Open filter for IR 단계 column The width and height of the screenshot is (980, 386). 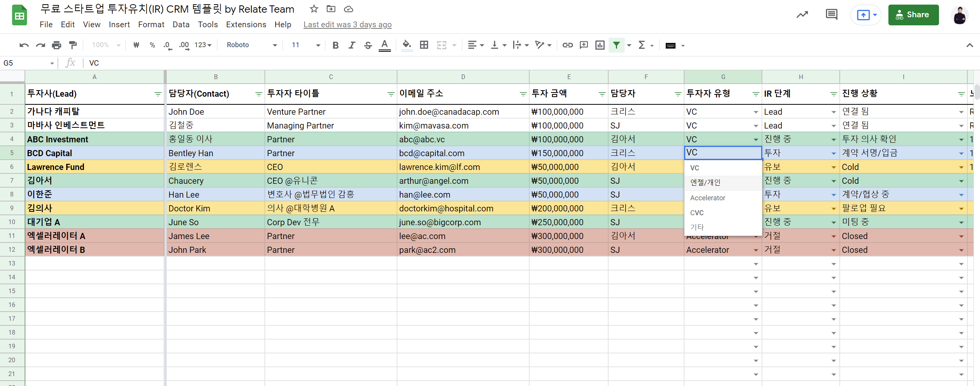pos(833,94)
